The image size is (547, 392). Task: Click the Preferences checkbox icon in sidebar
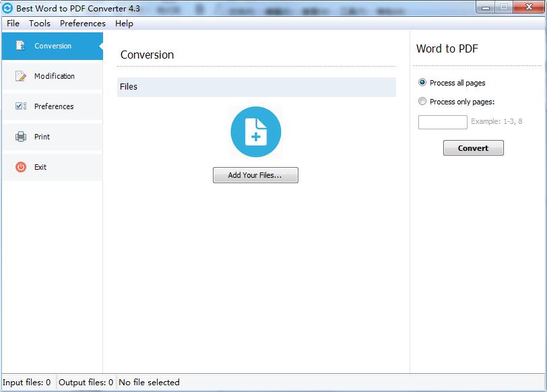21,106
